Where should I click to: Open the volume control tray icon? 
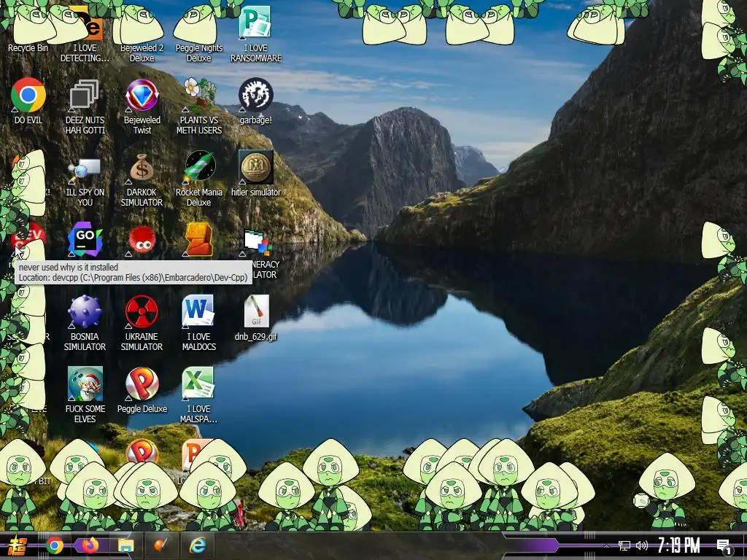coord(642,545)
